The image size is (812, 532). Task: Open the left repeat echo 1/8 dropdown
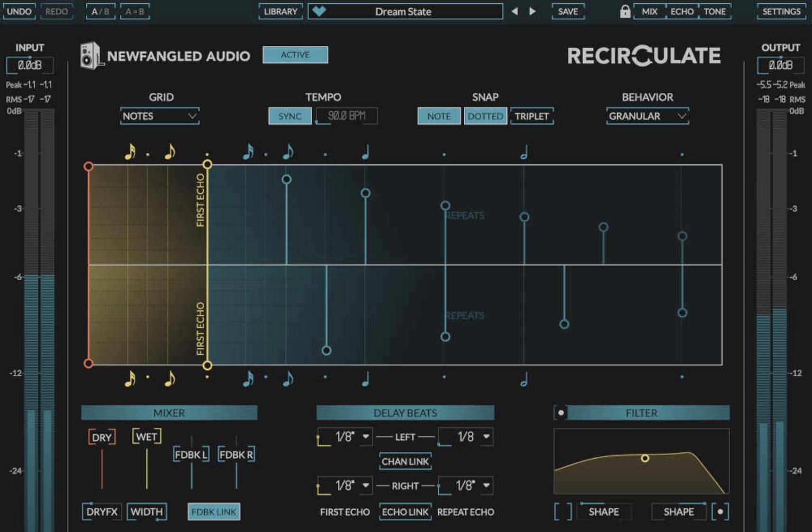(x=465, y=436)
